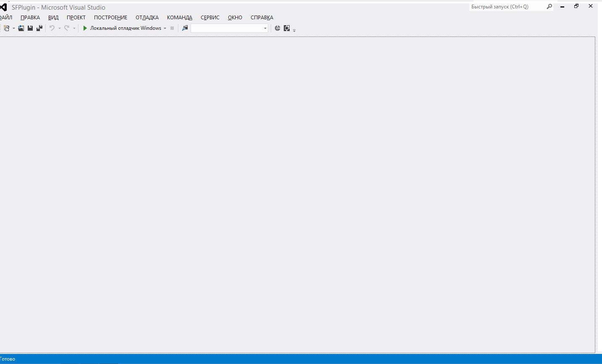The width and height of the screenshot is (602, 364).
Task: Click Локальный отладчик Windows button
Action: tap(126, 28)
